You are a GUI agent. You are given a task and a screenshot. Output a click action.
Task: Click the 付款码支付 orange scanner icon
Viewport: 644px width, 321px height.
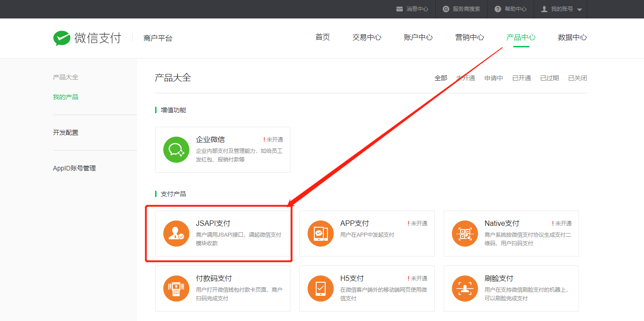coord(176,289)
